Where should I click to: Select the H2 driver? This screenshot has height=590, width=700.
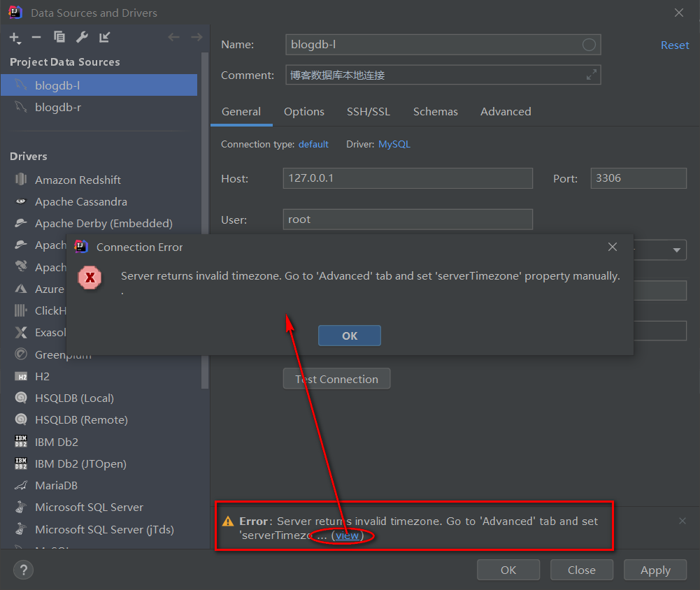pos(42,377)
